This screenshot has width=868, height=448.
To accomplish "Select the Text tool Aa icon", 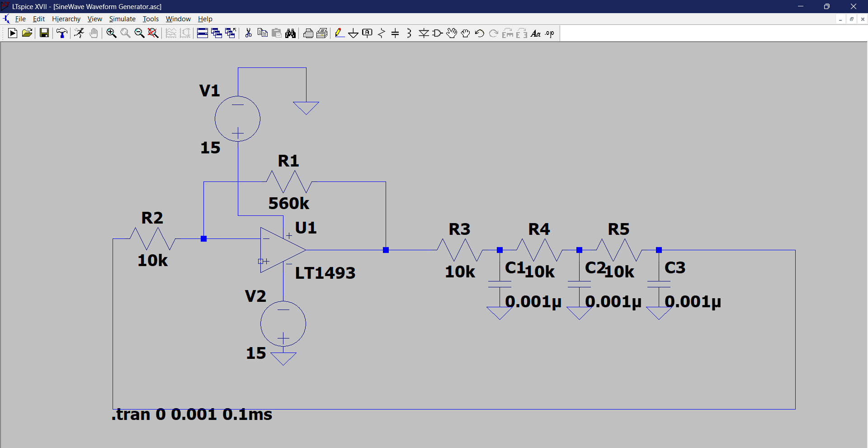I will pyautogui.click(x=536, y=33).
